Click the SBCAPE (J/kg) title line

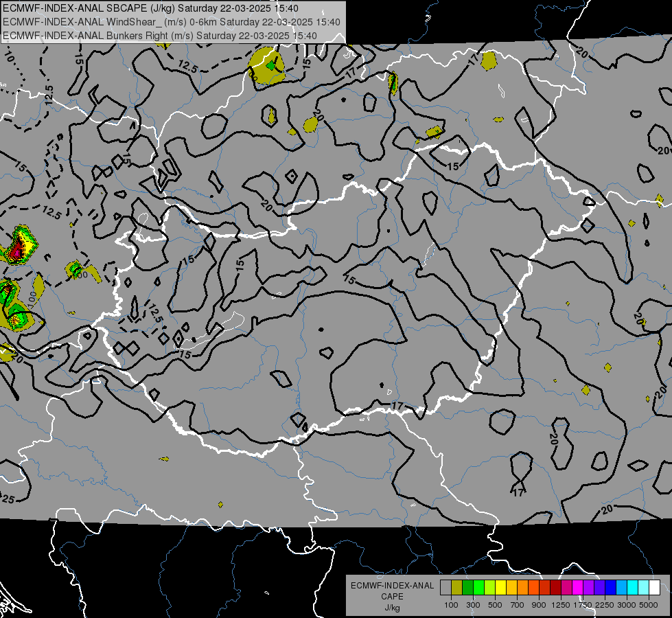[x=150, y=8]
